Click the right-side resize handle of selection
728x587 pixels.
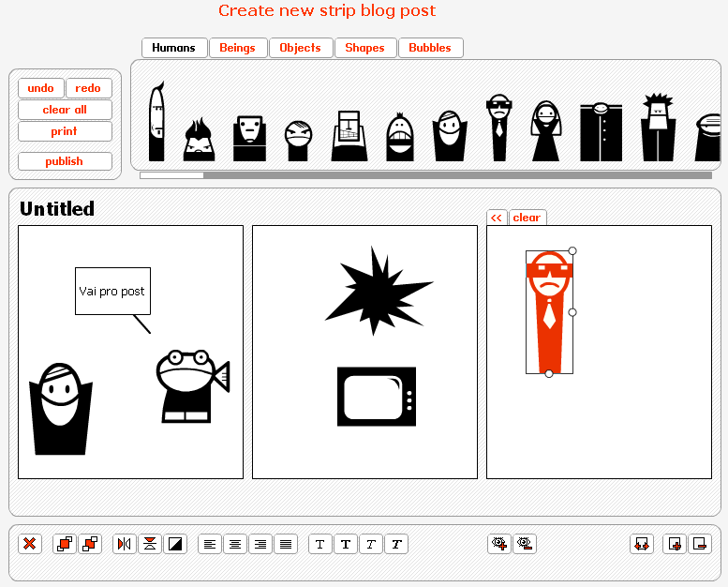coord(572,312)
